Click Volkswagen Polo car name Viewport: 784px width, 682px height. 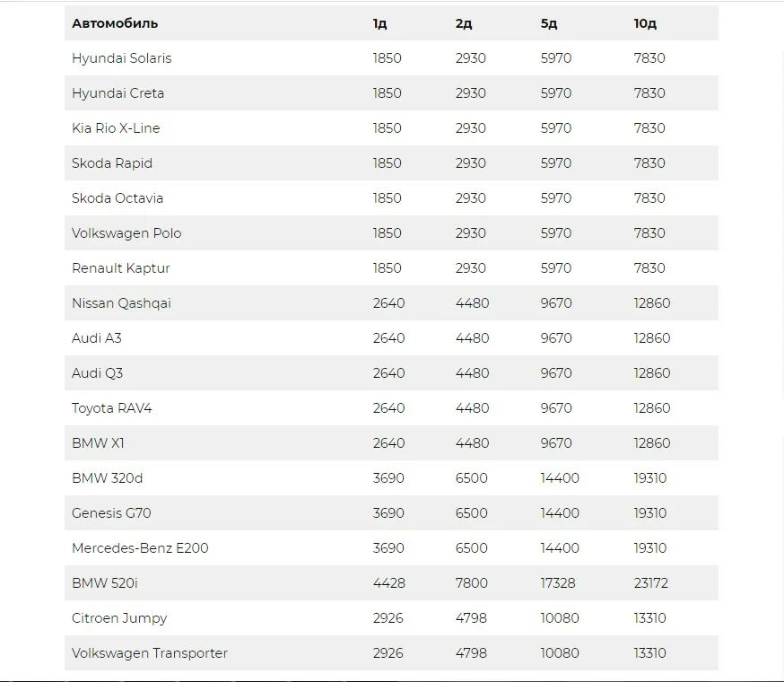126,233
